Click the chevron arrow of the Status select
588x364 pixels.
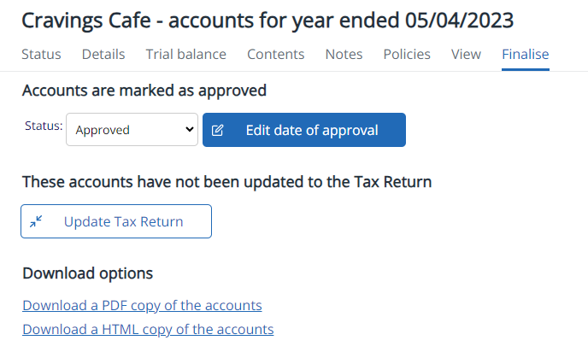click(x=190, y=130)
